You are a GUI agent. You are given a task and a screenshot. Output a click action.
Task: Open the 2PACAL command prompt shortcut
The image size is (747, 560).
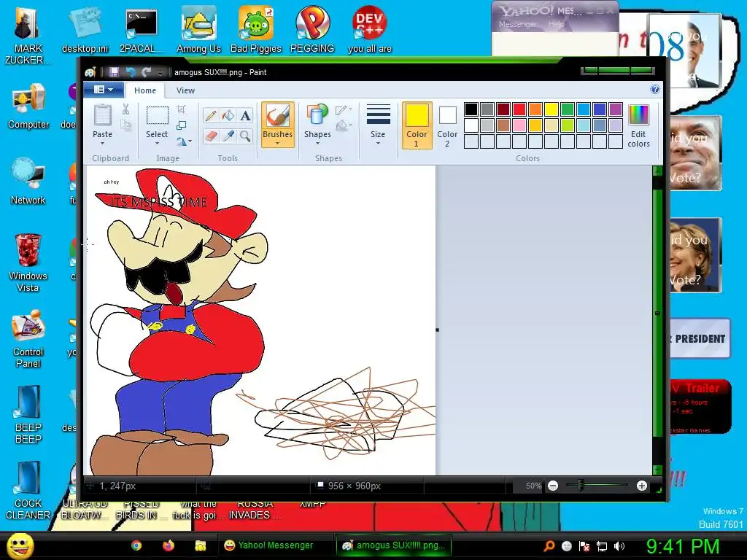point(142,31)
